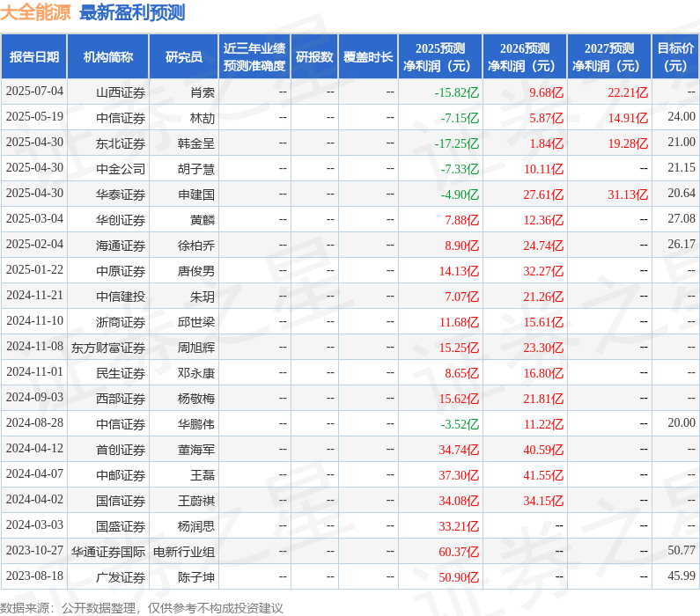Select target price 50.77

click(682, 550)
